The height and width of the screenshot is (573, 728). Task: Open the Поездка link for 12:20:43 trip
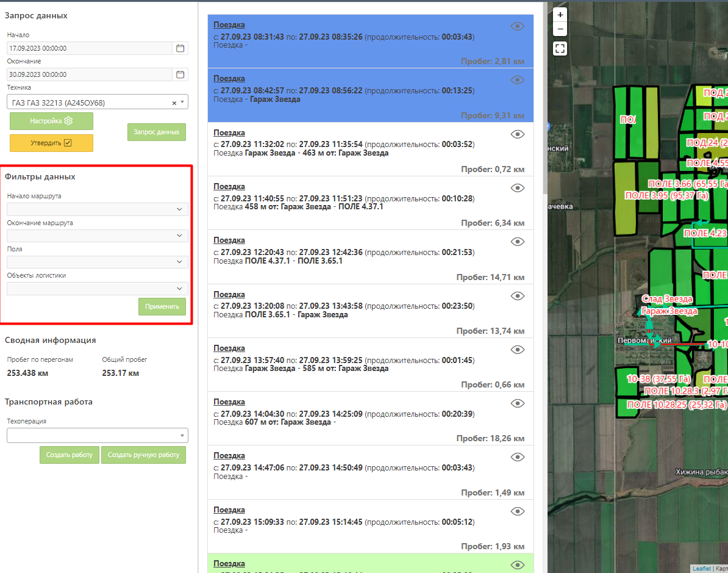point(229,240)
